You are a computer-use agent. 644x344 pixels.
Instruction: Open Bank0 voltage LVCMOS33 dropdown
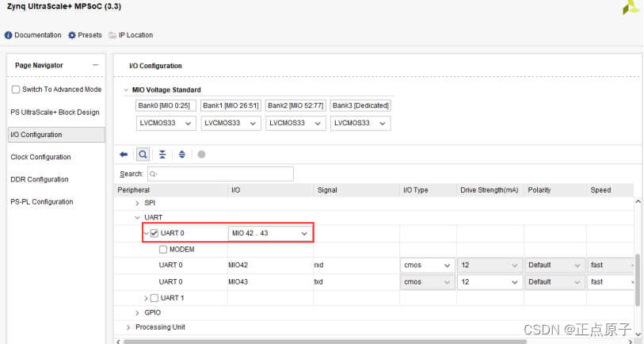click(x=166, y=124)
